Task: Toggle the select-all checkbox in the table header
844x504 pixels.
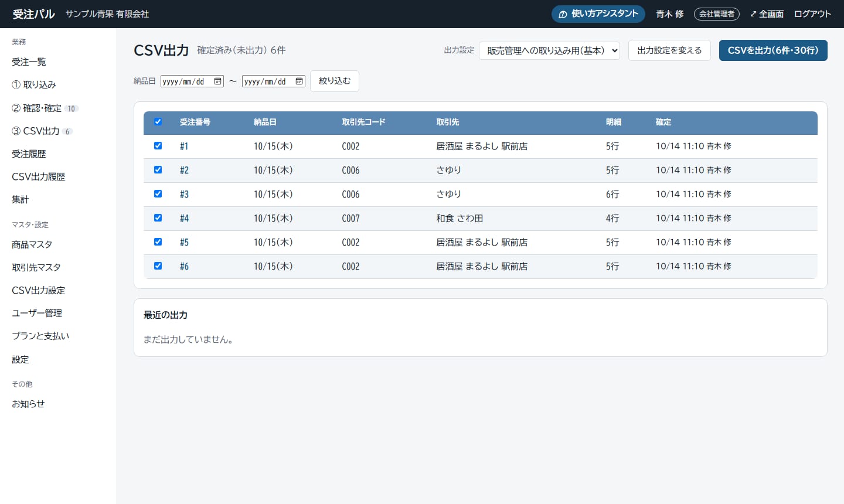Action: coord(158,122)
